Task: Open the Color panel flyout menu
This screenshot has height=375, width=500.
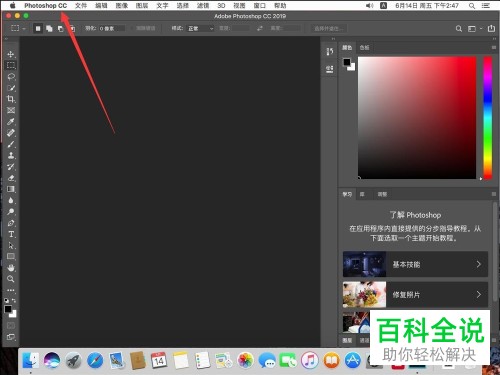Action: (x=494, y=47)
